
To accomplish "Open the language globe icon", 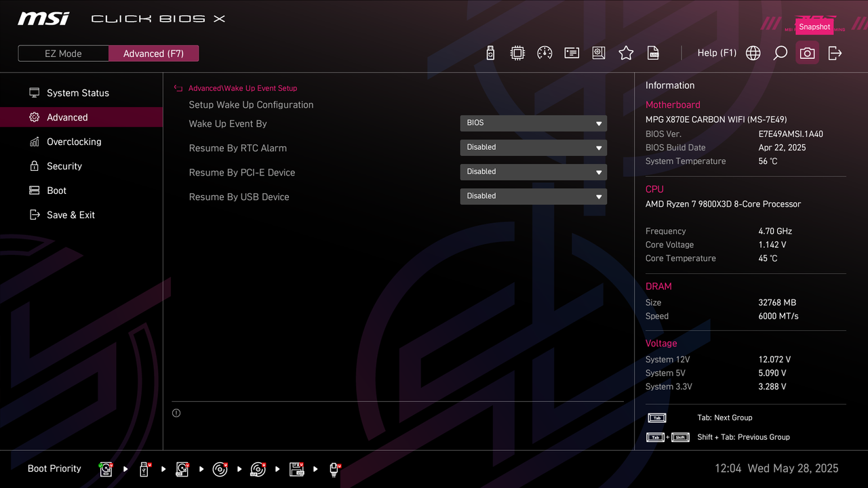I will pyautogui.click(x=753, y=53).
